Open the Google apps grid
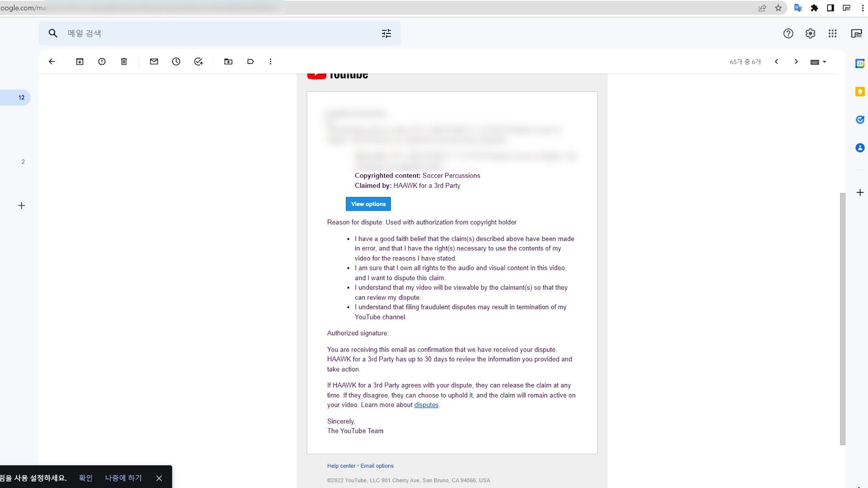 pyautogui.click(x=832, y=33)
